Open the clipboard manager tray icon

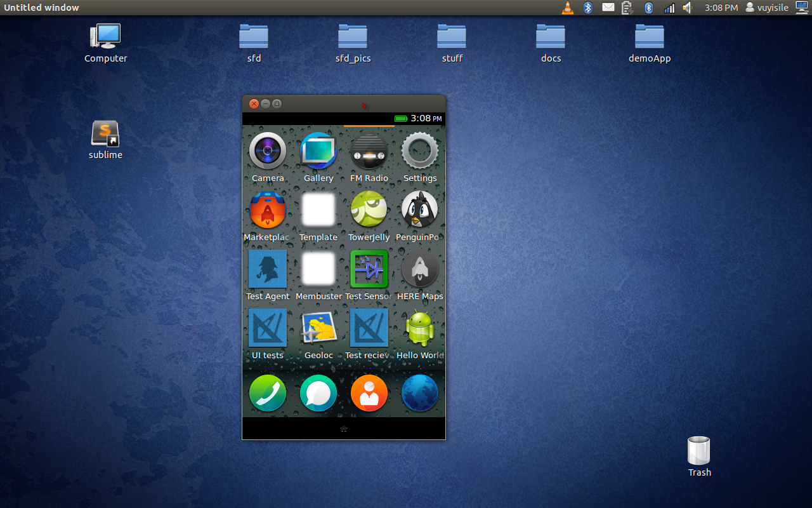tap(627, 8)
